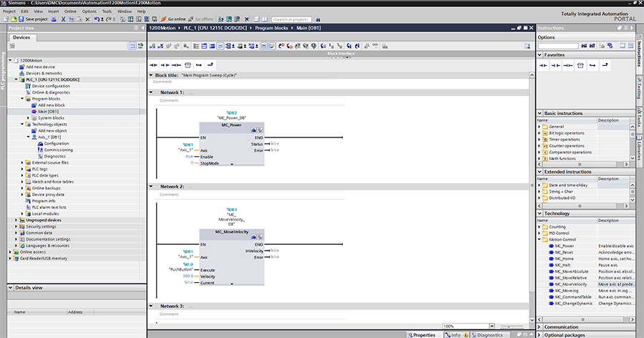
Task: Expand MC_MoveVelocity block parameters arrow
Action: tap(232, 284)
